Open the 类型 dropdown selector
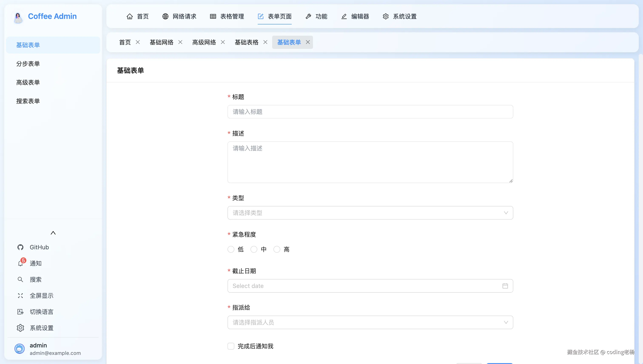 [370, 213]
